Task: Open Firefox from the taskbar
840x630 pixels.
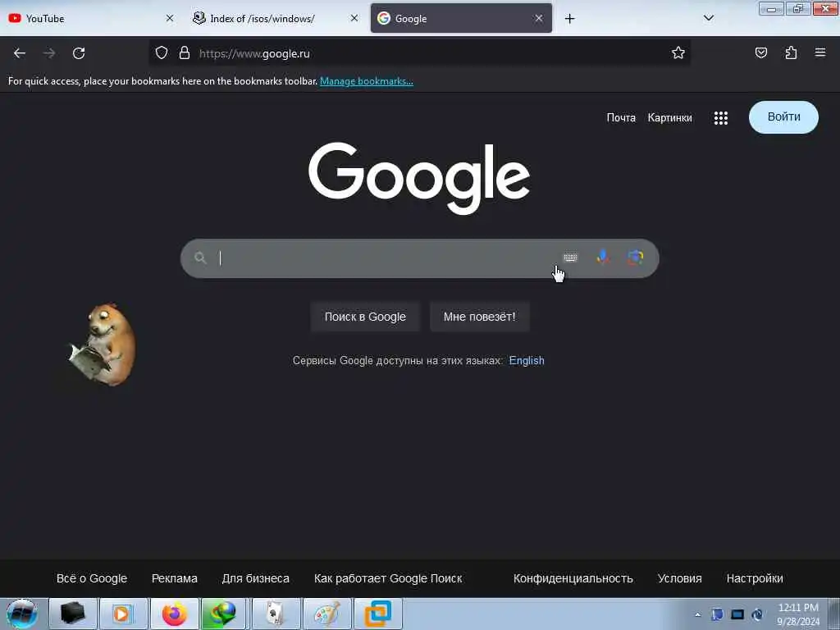Action: 175,614
